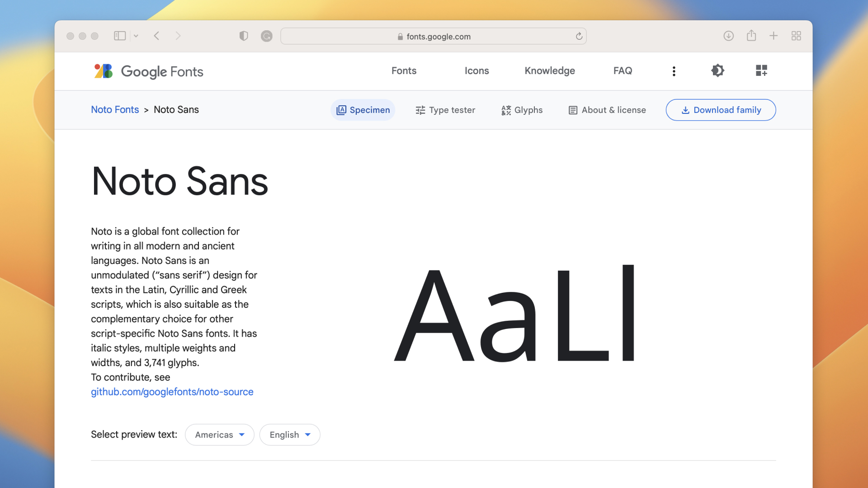
Task: Click the Noto Fonts breadcrumb link
Action: [x=115, y=109]
